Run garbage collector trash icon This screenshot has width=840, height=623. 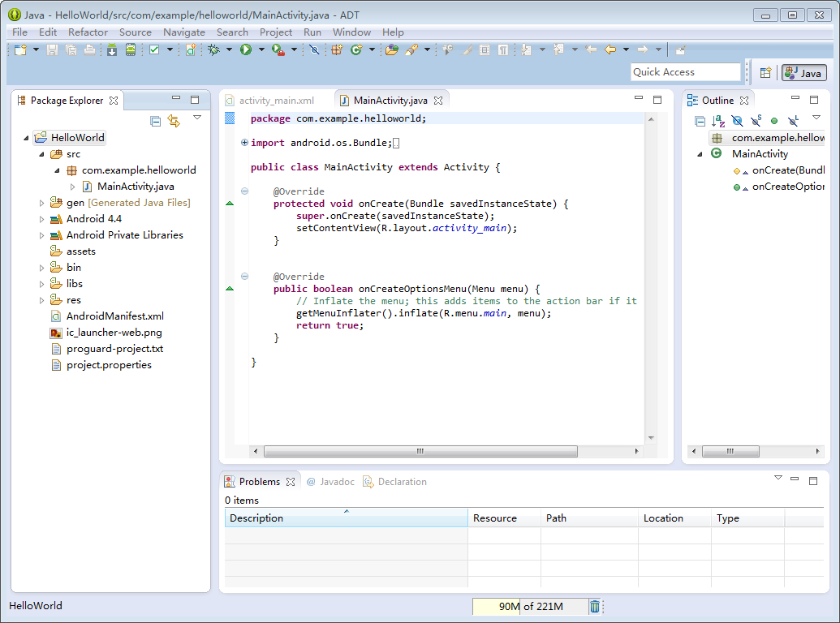(595, 607)
